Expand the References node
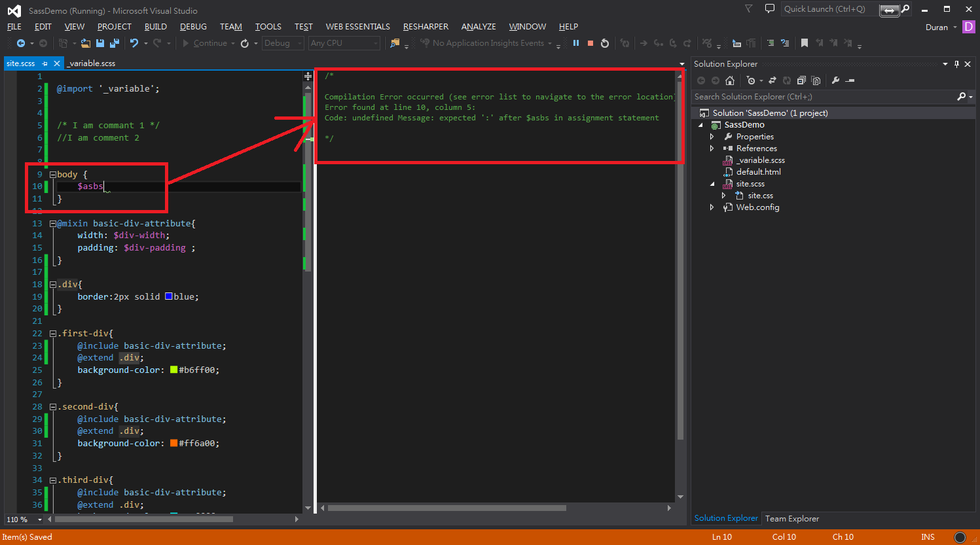The width and height of the screenshot is (980, 545). point(712,149)
